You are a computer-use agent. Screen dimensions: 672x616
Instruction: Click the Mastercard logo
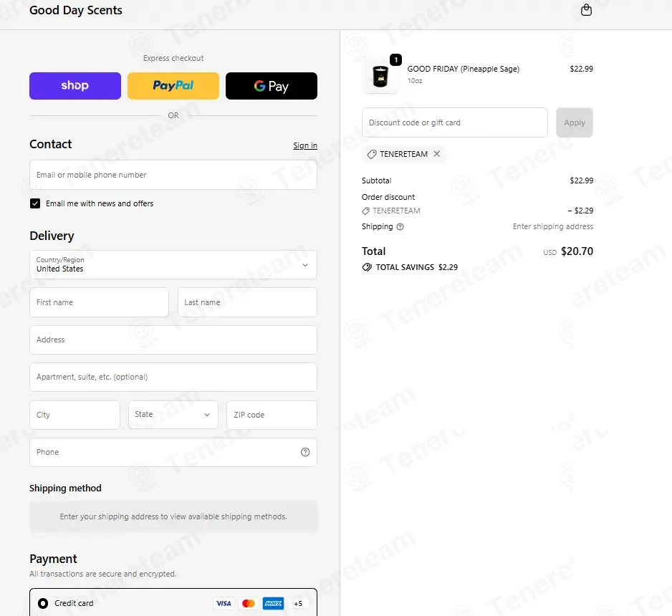click(x=248, y=603)
